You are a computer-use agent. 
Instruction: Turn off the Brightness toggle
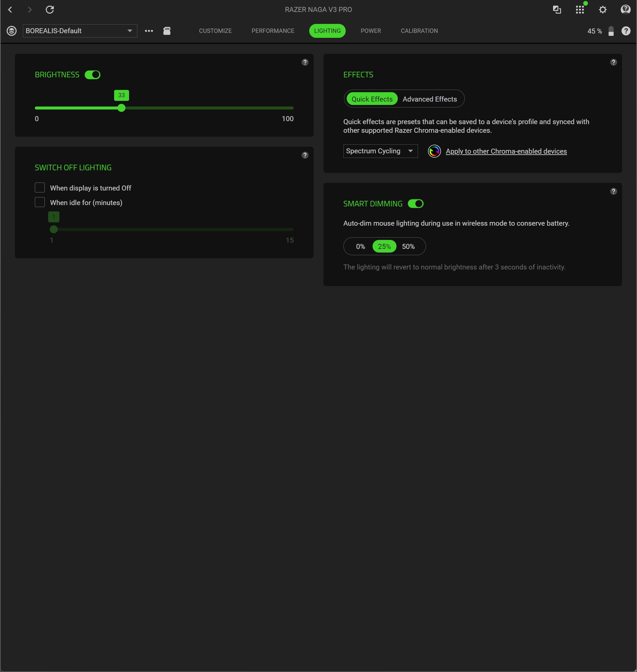point(92,75)
